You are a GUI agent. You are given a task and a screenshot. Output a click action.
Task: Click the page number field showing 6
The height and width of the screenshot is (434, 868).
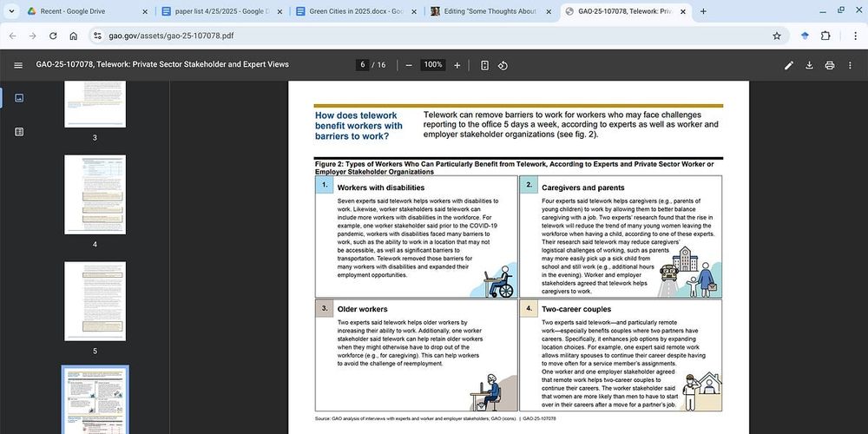click(363, 65)
